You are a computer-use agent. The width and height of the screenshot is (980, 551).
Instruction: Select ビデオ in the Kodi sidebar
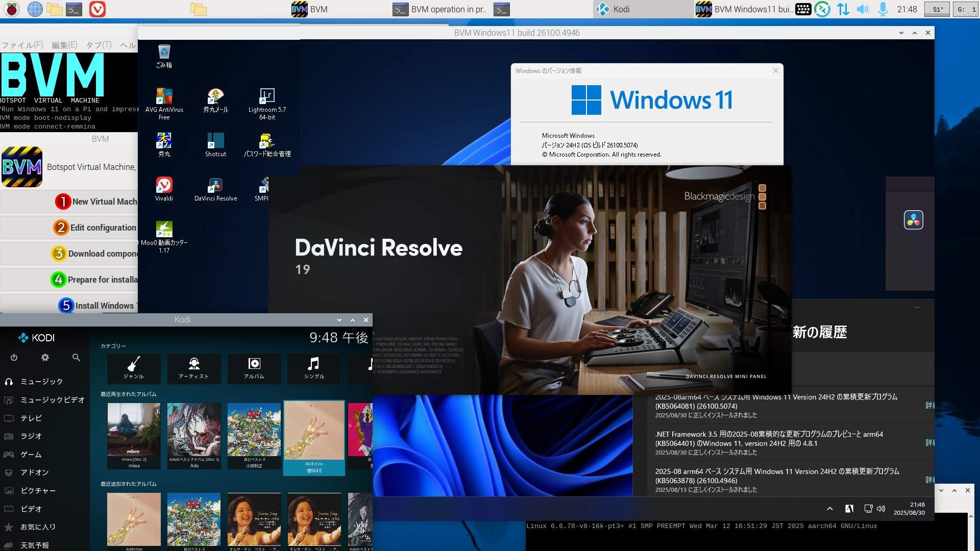45,509
